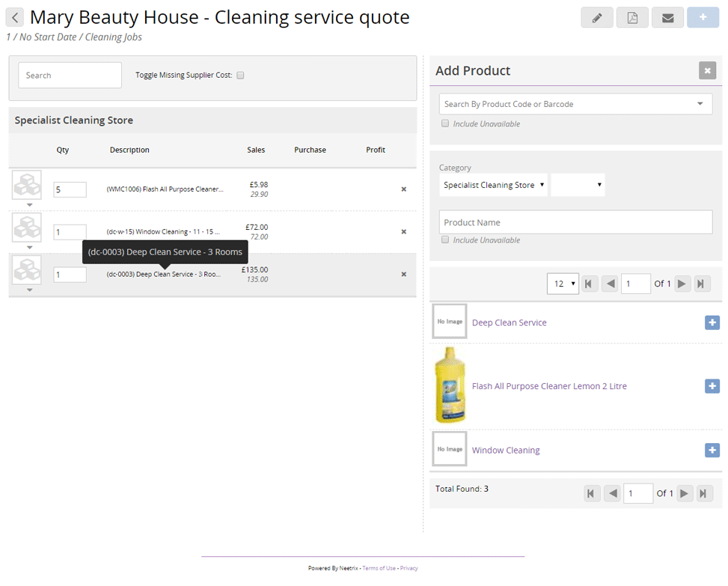
Task: Click the Total Found: 3 text
Action: 462,489
